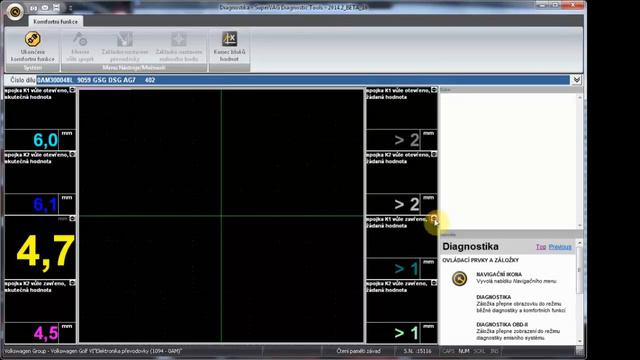The width and height of the screenshot is (640, 360).
Task: Click the greyed-out clutch clearance measuring icon
Action: pyautogui.click(x=80, y=40)
